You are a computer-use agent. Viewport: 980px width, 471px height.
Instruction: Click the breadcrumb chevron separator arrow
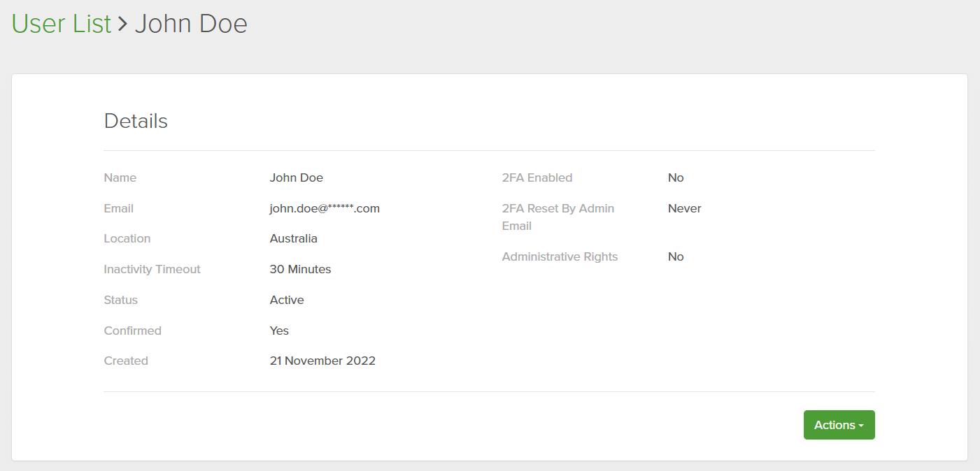123,24
